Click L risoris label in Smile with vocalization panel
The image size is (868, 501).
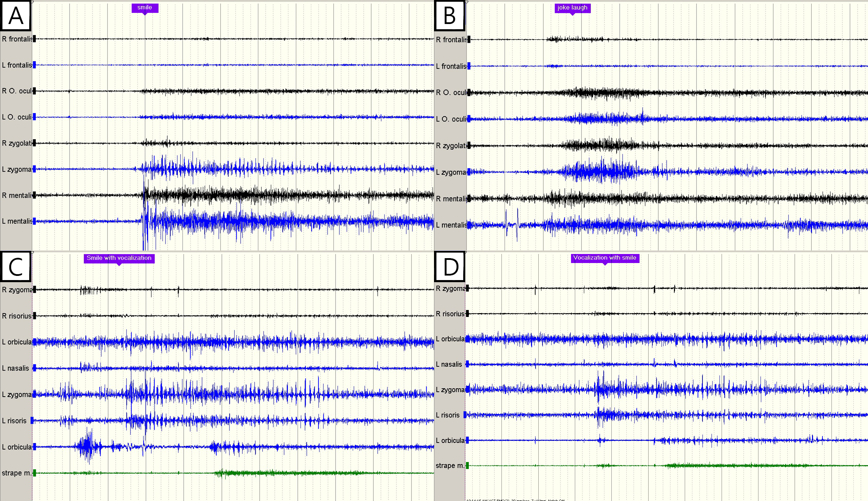(14, 421)
